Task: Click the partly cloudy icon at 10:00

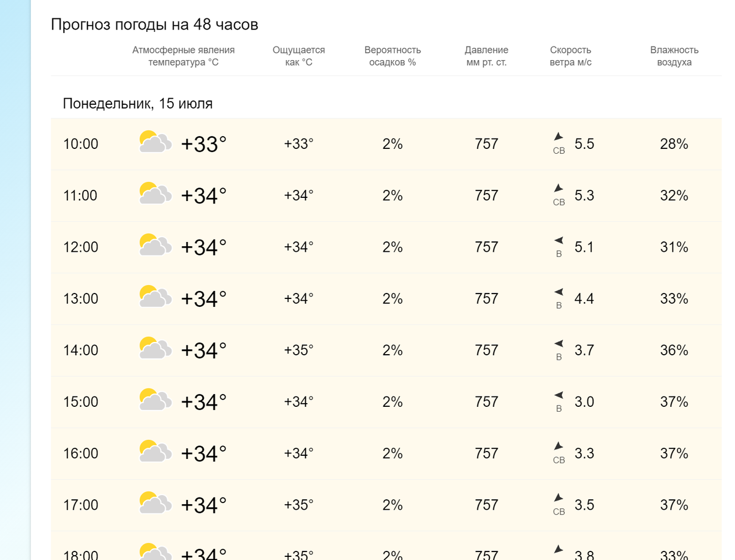Action: [156, 142]
